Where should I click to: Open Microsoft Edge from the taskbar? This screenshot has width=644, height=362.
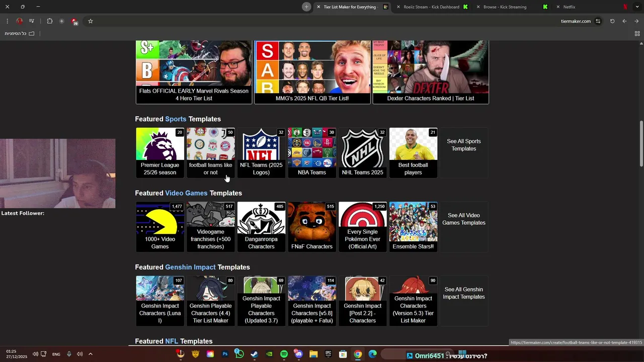point(372,354)
